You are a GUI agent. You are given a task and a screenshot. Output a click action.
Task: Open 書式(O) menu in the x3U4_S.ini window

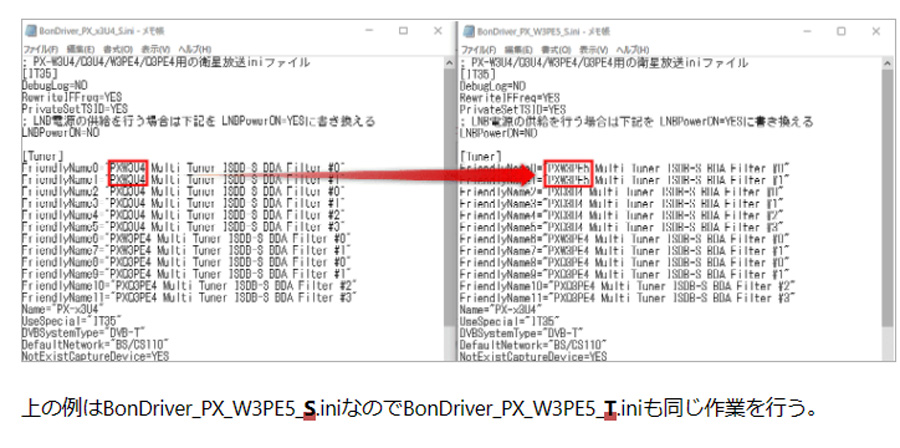pos(118,49)
